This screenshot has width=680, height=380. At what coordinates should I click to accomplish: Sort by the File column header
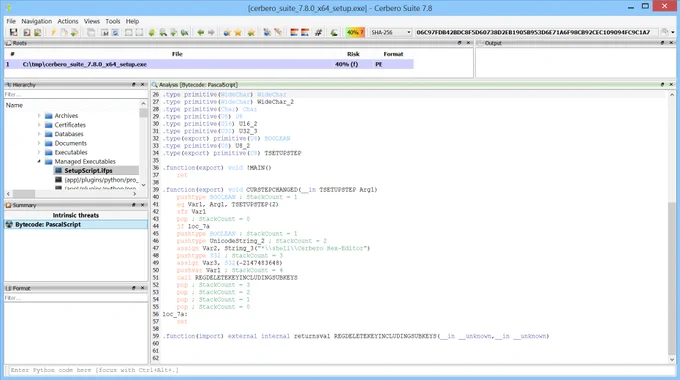point(177,54)
